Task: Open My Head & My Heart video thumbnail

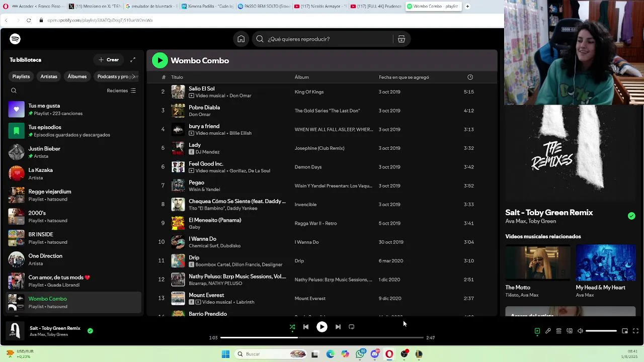Action: [x=606, y=263]
